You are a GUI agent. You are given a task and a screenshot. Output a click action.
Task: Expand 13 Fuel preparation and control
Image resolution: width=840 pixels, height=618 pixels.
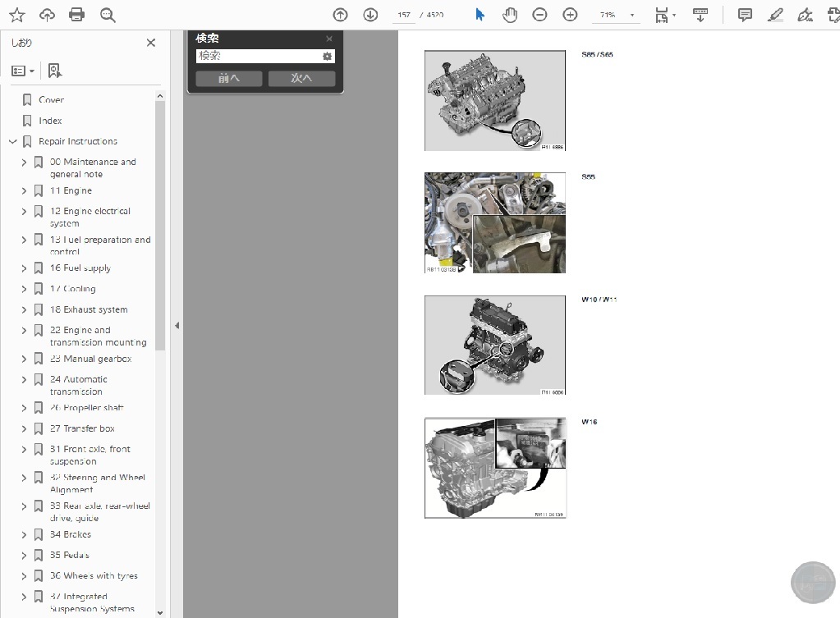(24, 240)
